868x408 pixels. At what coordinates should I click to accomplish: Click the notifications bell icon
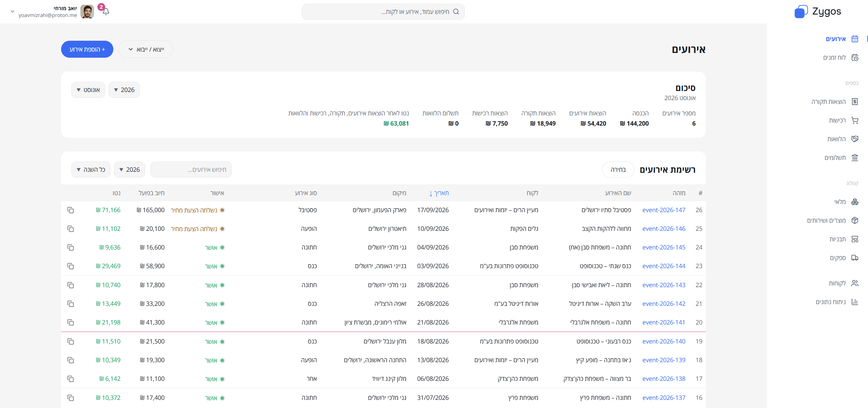[106, 12]
